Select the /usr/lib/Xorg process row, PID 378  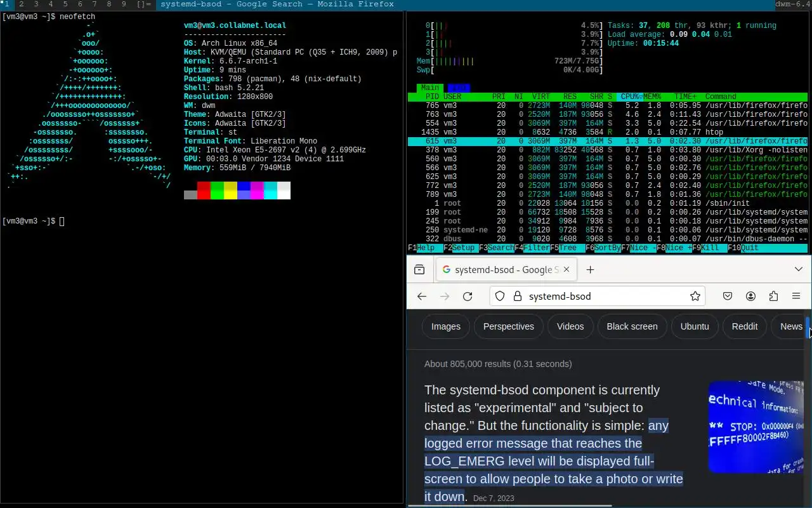click(608, 150)
